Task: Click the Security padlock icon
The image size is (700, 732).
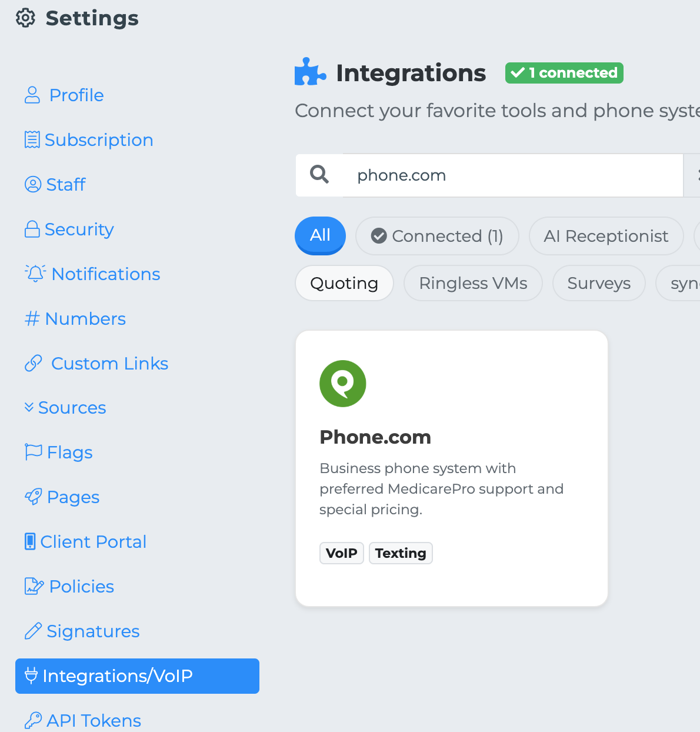Action: (32, 229)
